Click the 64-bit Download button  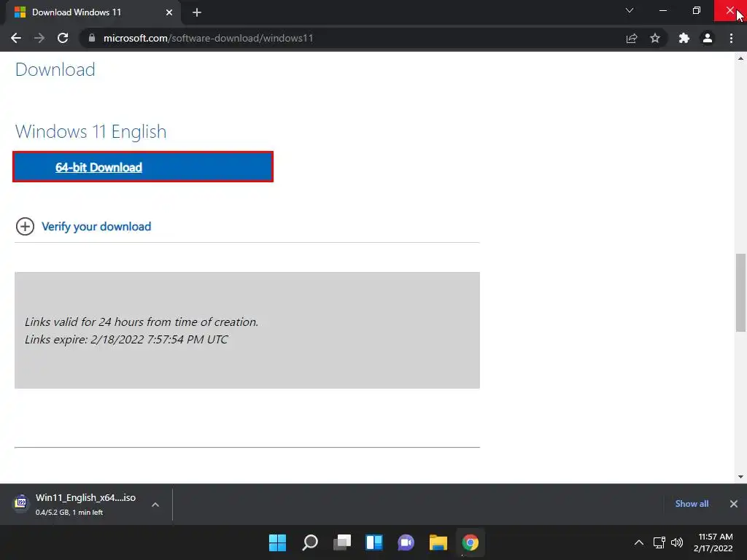point(143,167)
